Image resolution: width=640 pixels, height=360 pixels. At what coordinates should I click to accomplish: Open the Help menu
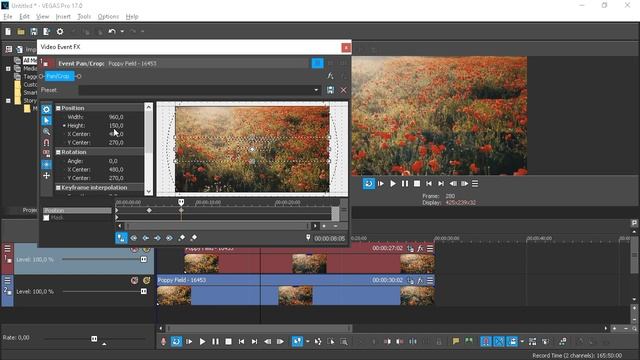pos(132,16)
